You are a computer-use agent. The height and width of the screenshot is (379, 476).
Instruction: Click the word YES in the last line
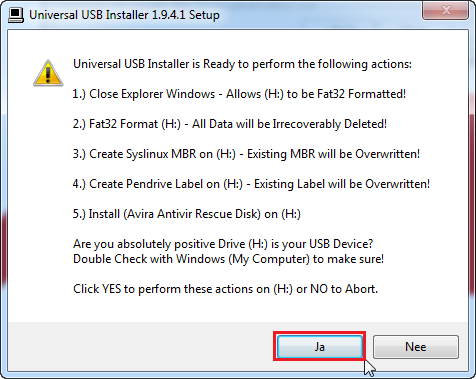(x=111, y=289)
